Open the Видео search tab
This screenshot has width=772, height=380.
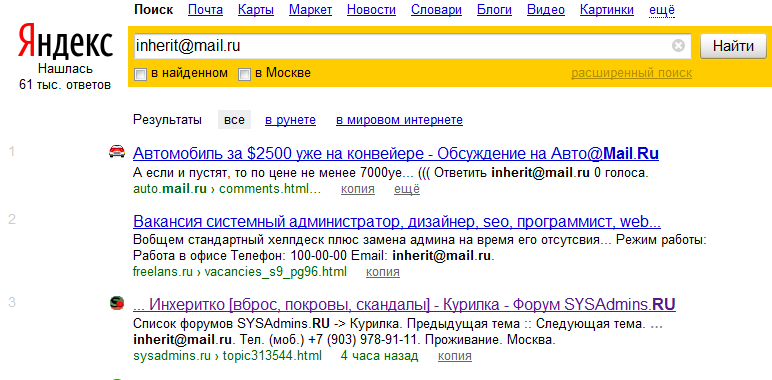pos(546,10)
